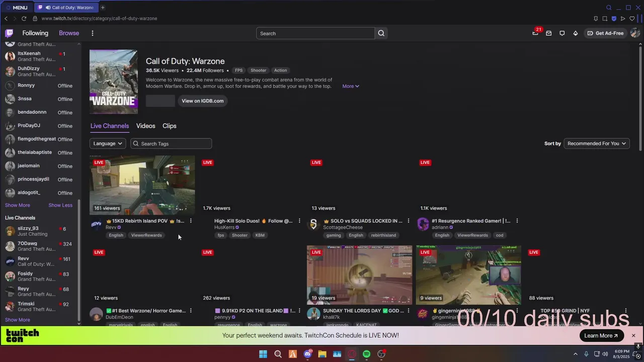The width and height of the screenshot is (644, 362).
Task: Click the Get Ad-Free button
Action: (605, 33)
